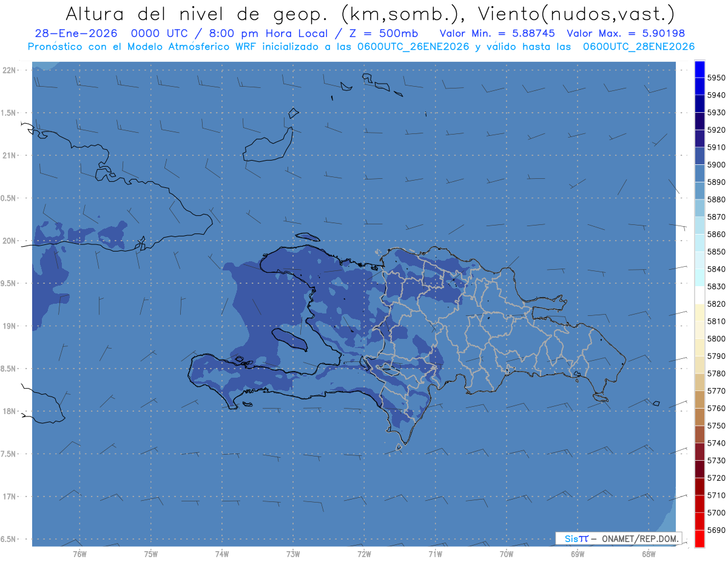
Task: Click the legend value '5910'
Action: tap(716, 147)
